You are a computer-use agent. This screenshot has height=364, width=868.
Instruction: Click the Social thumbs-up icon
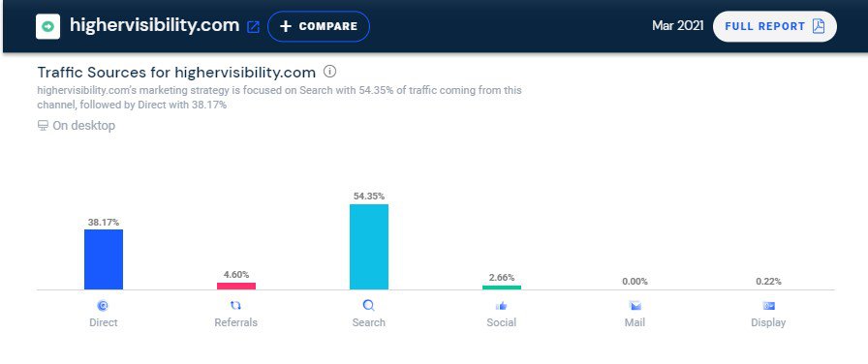[502, 305]
